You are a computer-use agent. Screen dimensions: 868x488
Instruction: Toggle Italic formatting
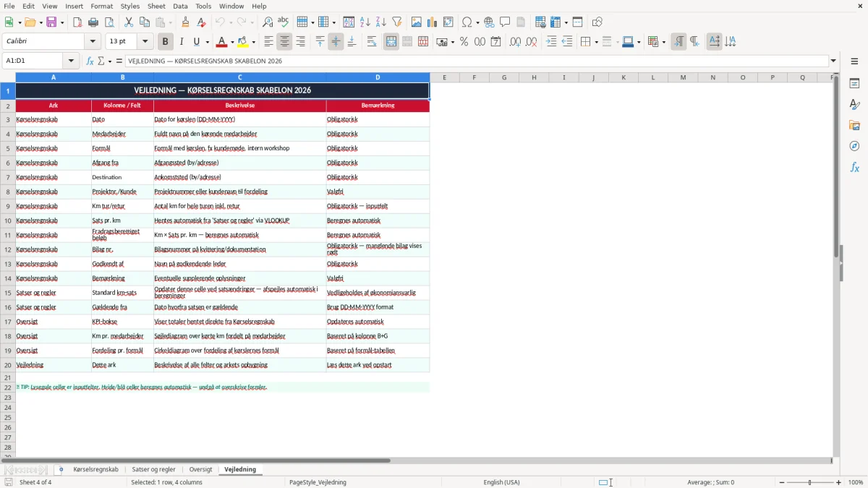pyautogui.click(x=182, y=42)
